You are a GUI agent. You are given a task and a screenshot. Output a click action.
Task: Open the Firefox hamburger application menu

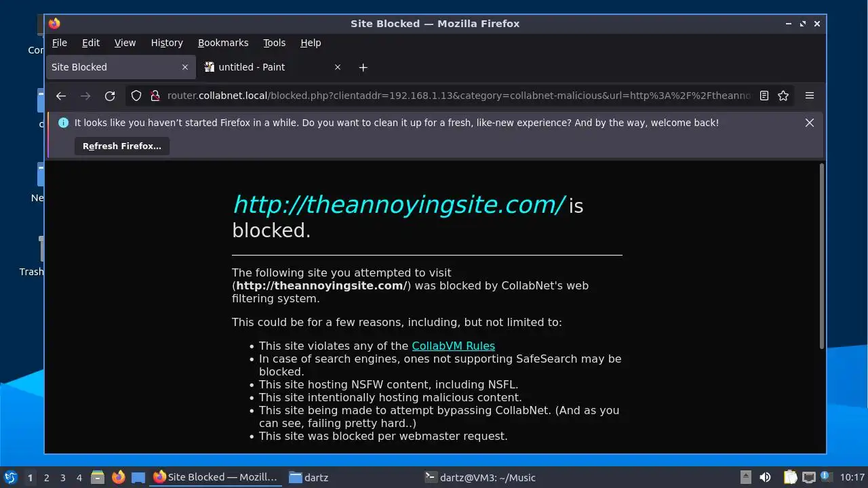pos(810,96)
